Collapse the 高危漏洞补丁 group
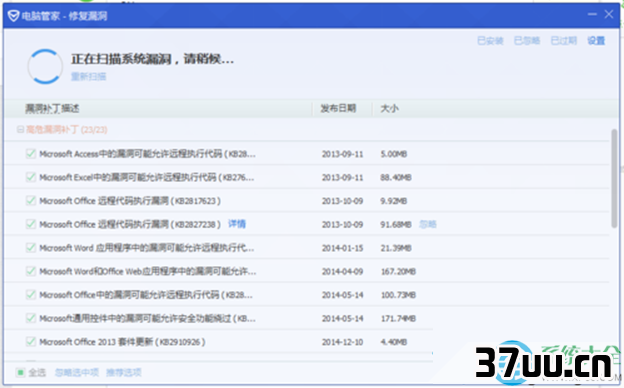Image resolution: width=624 pixels, height=388 pixels. tap(20, 129)
